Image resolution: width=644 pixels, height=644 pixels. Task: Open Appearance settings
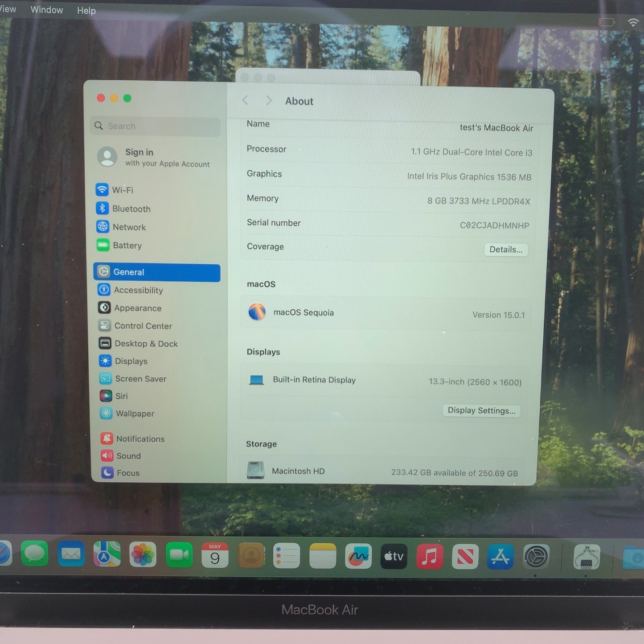[x=130, y=308]
